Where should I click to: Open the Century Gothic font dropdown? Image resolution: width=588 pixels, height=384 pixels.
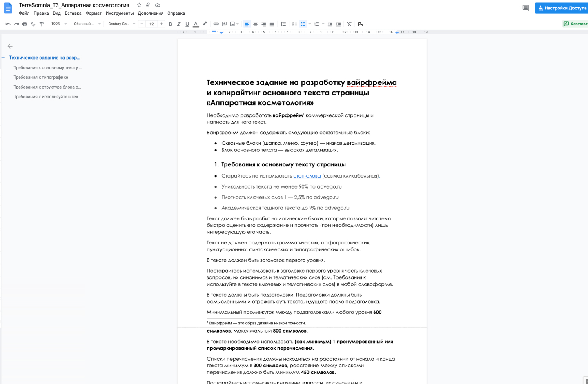point(122,24)
